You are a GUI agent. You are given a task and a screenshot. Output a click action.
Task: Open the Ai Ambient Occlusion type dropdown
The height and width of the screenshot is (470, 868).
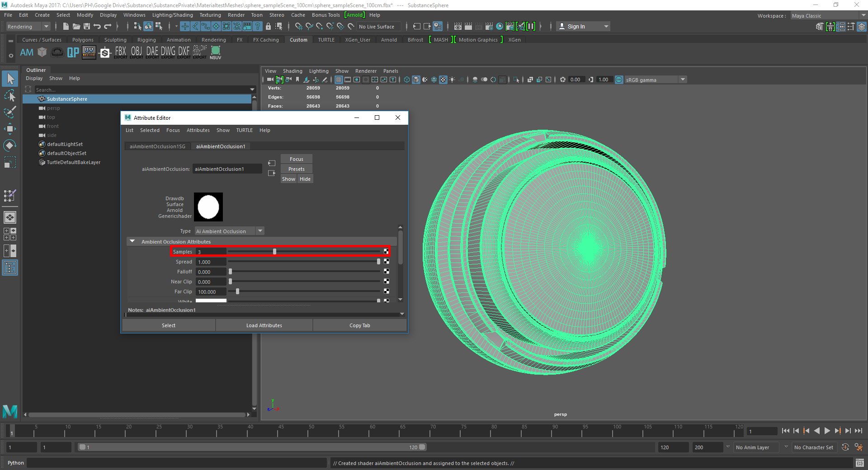click(x=229, y=231)
